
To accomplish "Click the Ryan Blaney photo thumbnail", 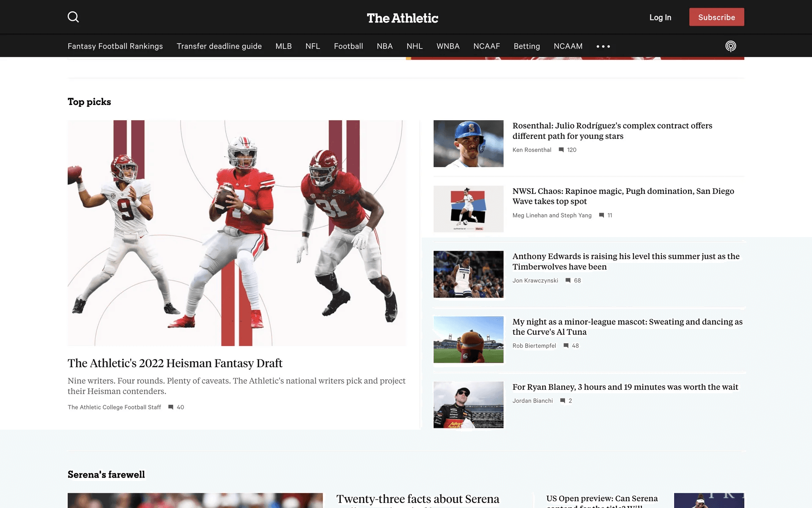I will [x=468, y=405].
